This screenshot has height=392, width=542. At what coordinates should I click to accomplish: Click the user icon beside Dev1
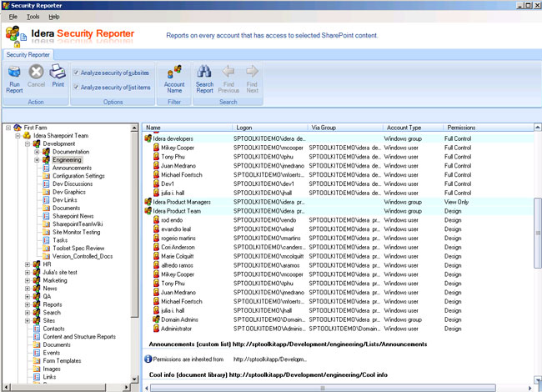tap(156, 183)
